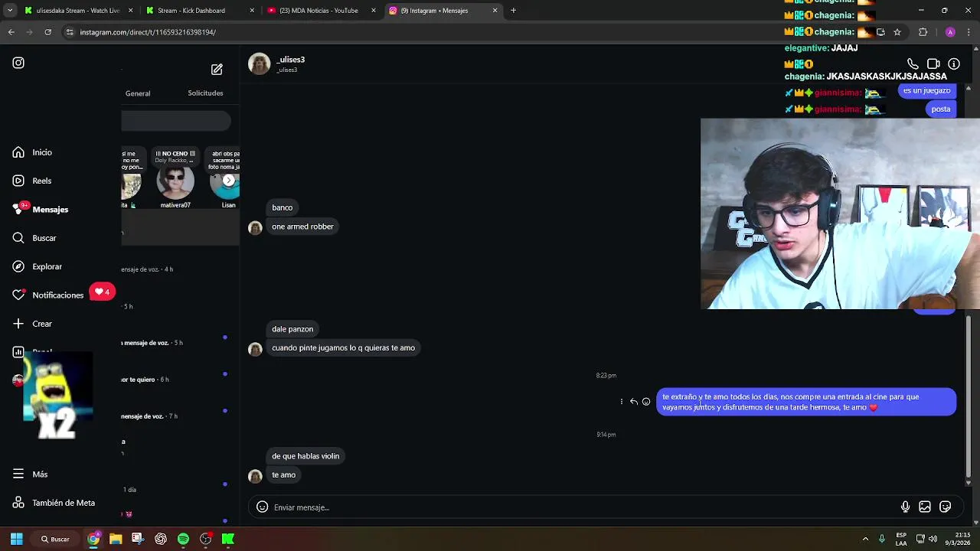
Task: Click the inbox search field
Action: [x=176, y=121]
